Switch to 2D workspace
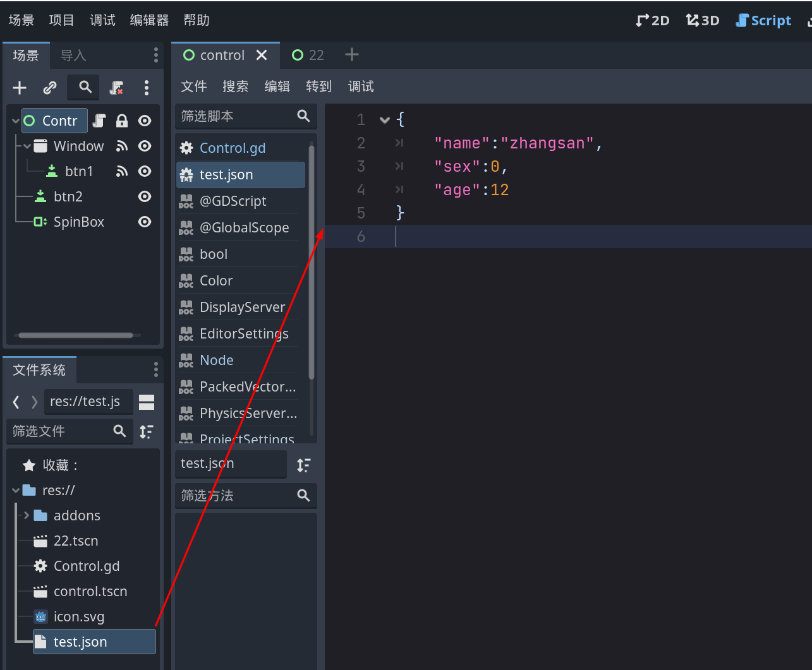Image resolution: width=812 pixels, height=670 pixels. point(653,20)
